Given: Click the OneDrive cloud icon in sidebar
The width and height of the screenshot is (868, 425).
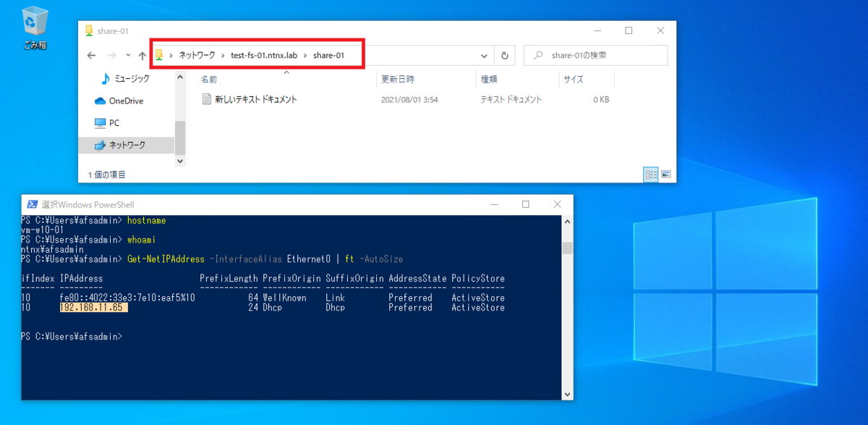Looking at the screenshot, I should (x=101, y=101).
